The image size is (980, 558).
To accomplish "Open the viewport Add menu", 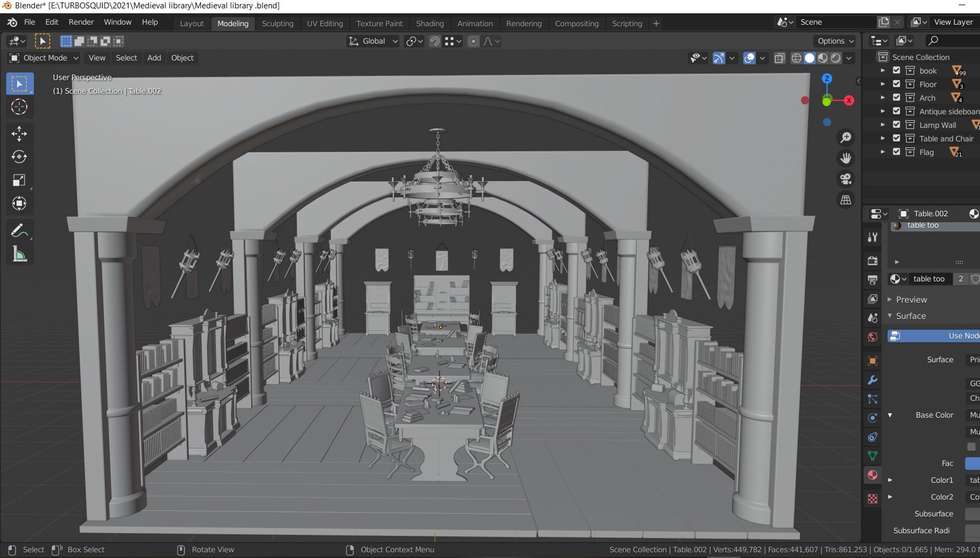I will point(154,58).
